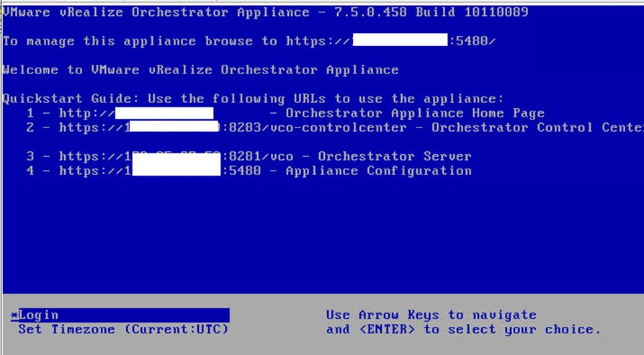Click the 'Orchestrator Appliance Home Page' label
The image size is (644, 355).
coord(415,113)
